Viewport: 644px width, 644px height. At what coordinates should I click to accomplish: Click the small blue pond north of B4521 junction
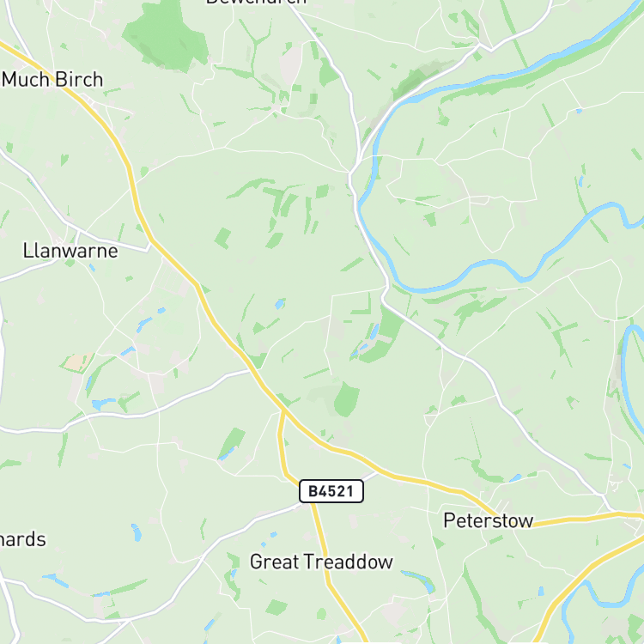(280, 304)
